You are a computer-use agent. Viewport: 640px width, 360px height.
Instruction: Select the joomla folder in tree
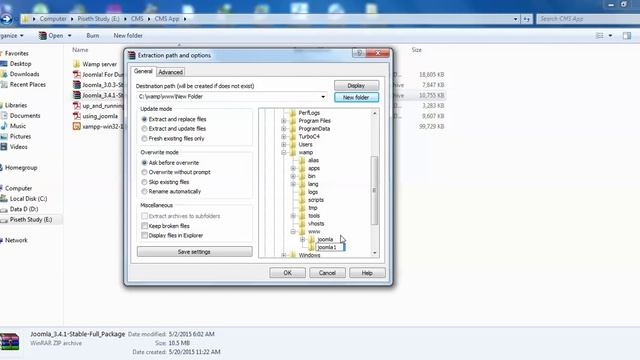[x=325, y=240]
